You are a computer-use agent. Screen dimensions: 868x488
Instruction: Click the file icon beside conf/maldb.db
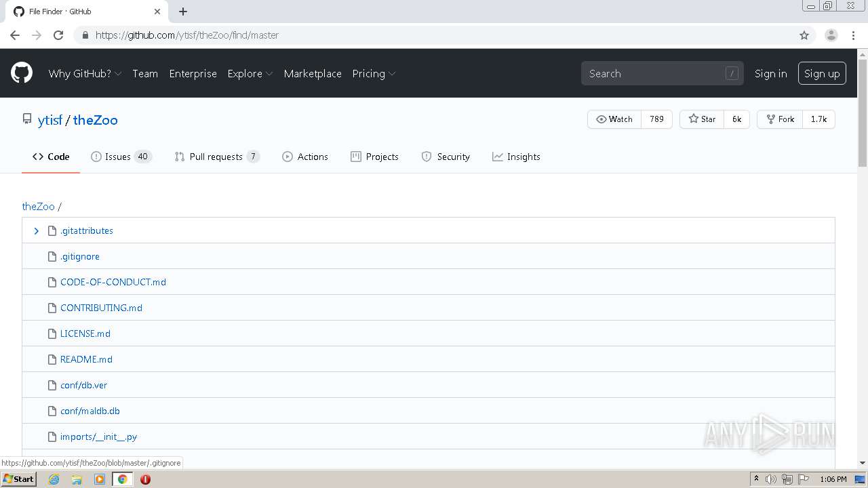tap(52, 411)
